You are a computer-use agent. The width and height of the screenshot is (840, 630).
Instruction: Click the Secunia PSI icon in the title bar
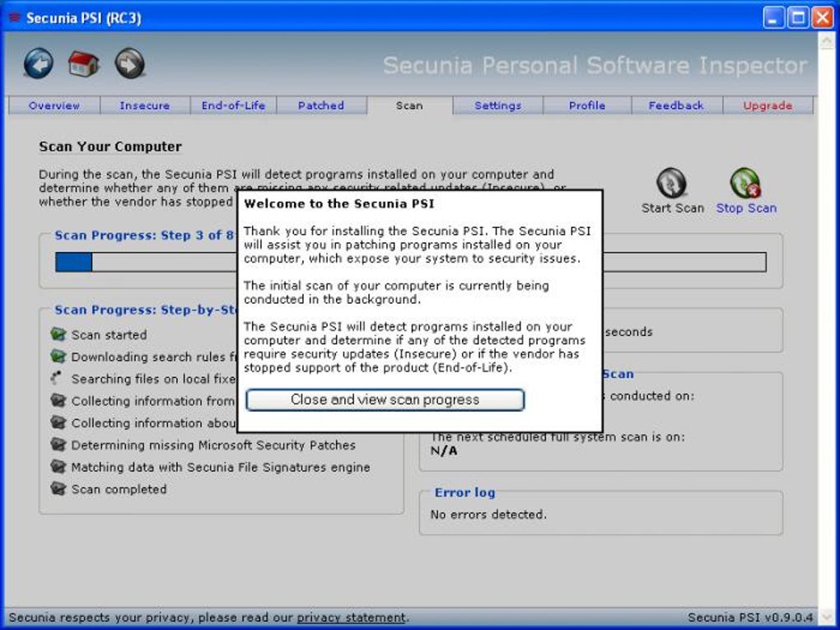[x=13, y=16]
